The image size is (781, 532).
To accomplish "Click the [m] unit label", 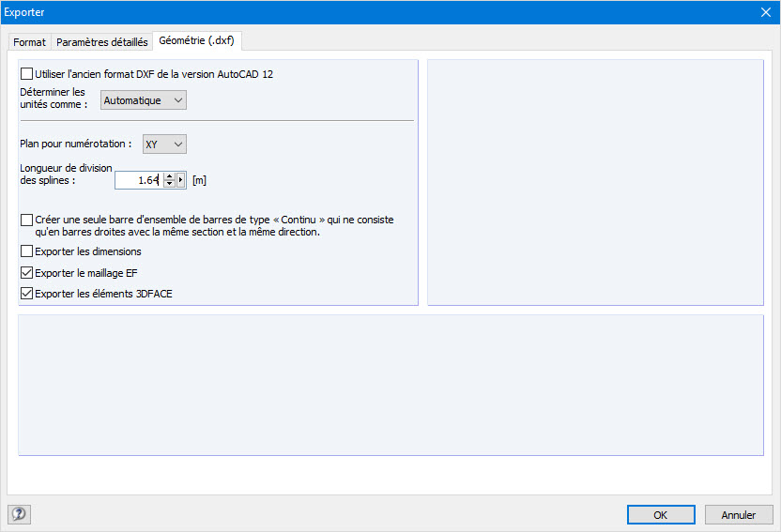I will (x=199, y=180).
